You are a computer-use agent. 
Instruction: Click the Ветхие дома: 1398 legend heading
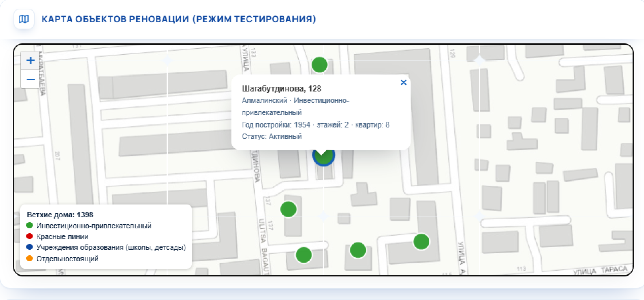click(60, 215)
